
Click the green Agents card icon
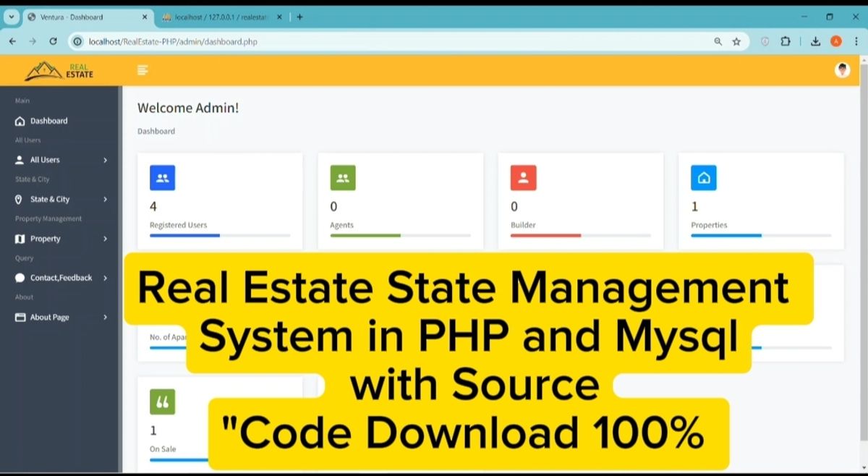343,177
